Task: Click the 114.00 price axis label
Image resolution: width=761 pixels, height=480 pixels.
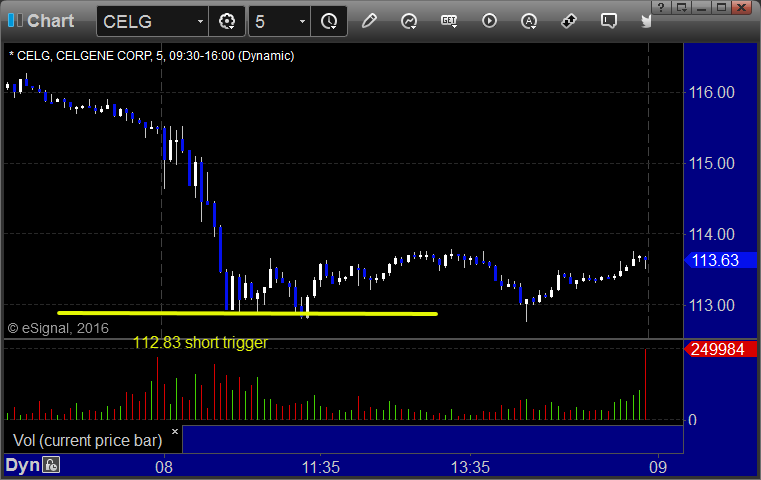Action: [x=711, y=234]
